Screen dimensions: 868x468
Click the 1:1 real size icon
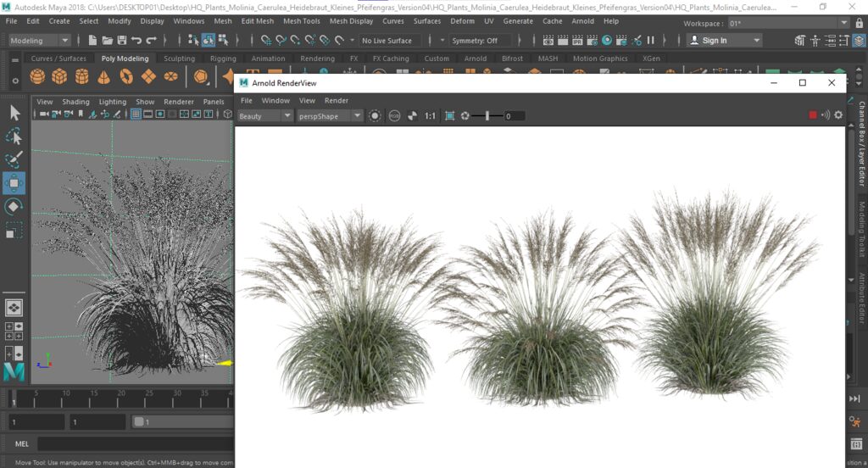point(430,116)
